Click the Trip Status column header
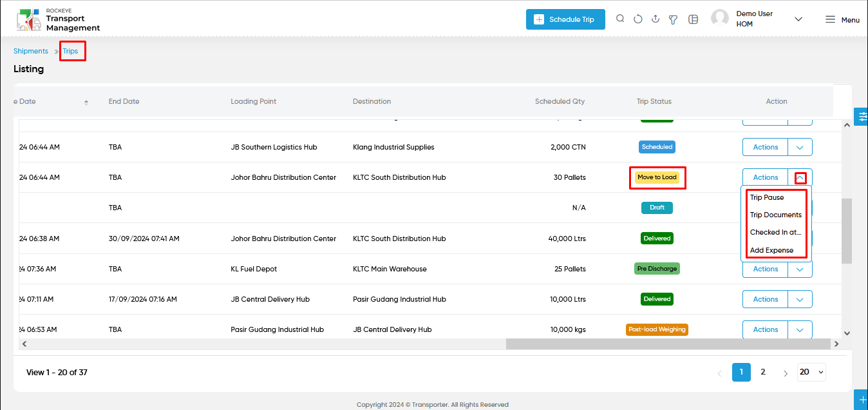The width and height of the screenshot is (868, 410). click(654, 101)
